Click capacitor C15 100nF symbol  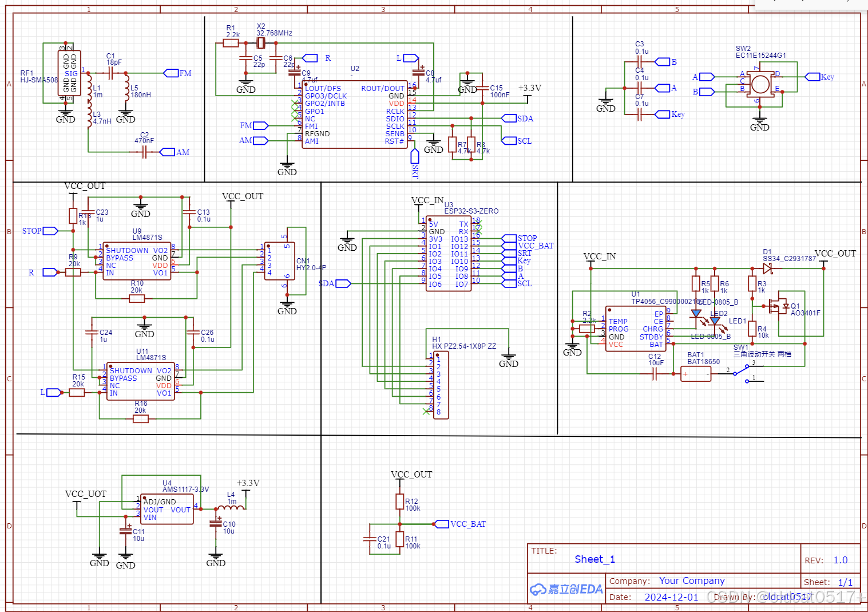click(x=482, y=88)
